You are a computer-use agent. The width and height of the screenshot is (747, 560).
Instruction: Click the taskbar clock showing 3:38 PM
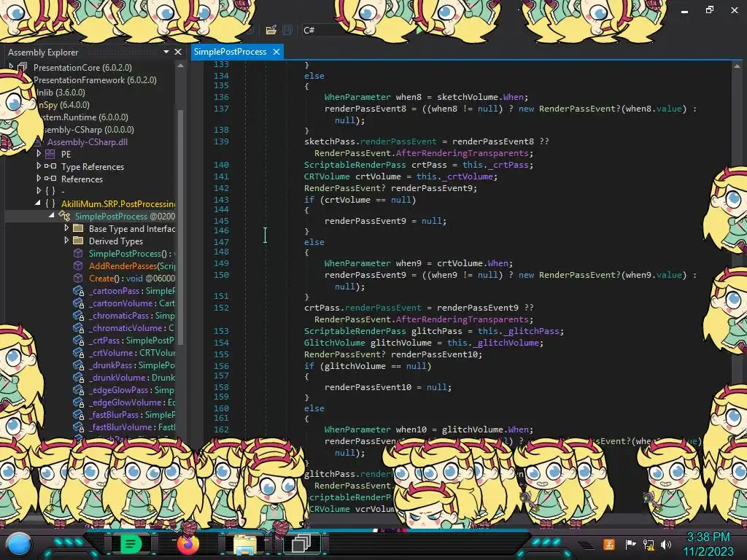pos(708,537)
